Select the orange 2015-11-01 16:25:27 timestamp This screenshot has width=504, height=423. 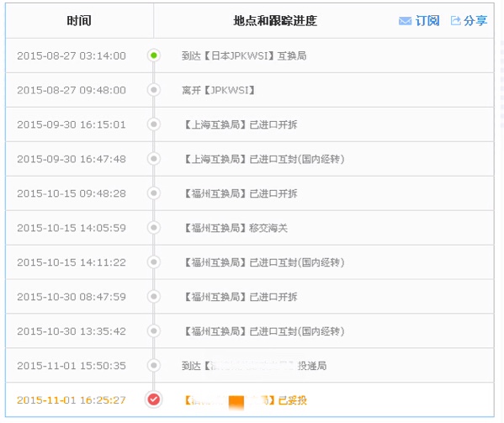coord(72,400)
